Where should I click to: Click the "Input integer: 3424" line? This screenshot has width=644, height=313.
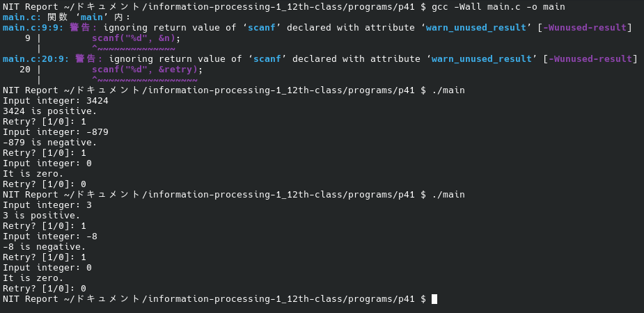pos(56,100)
